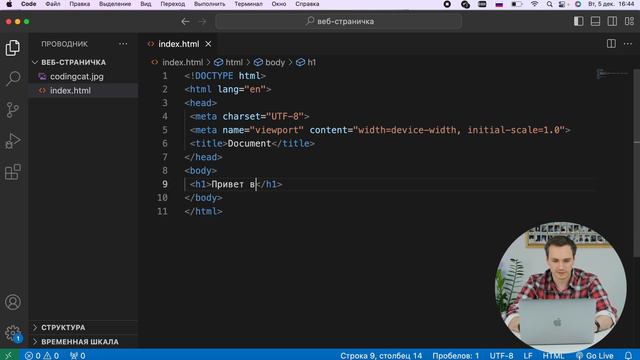Open the Apple menu
This screenshot has width=640, height=360.
tap(9, 4)
